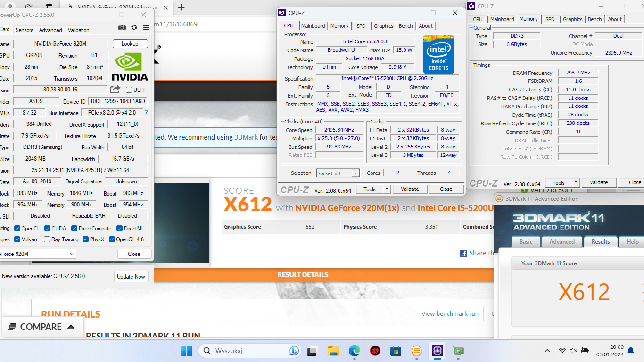Click the muted volume icon in the system tray
This screenshot has width=644, height=362.
(573, 351)
